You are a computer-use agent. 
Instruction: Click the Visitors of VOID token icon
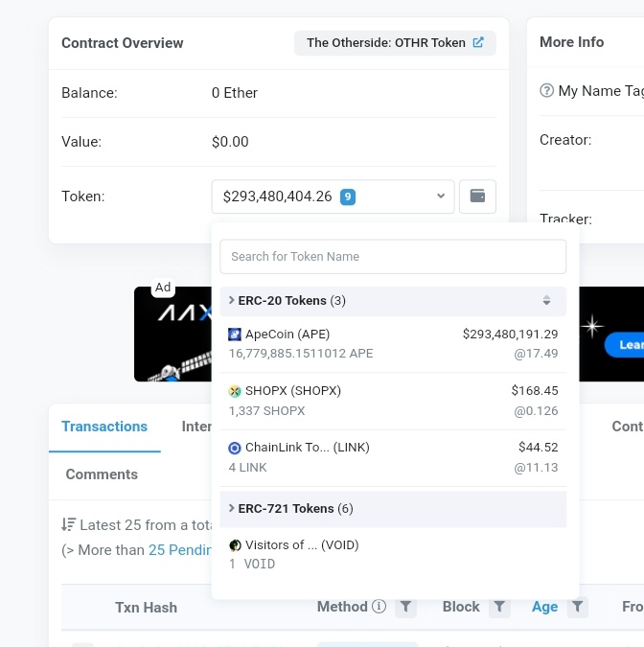point(235,545)
